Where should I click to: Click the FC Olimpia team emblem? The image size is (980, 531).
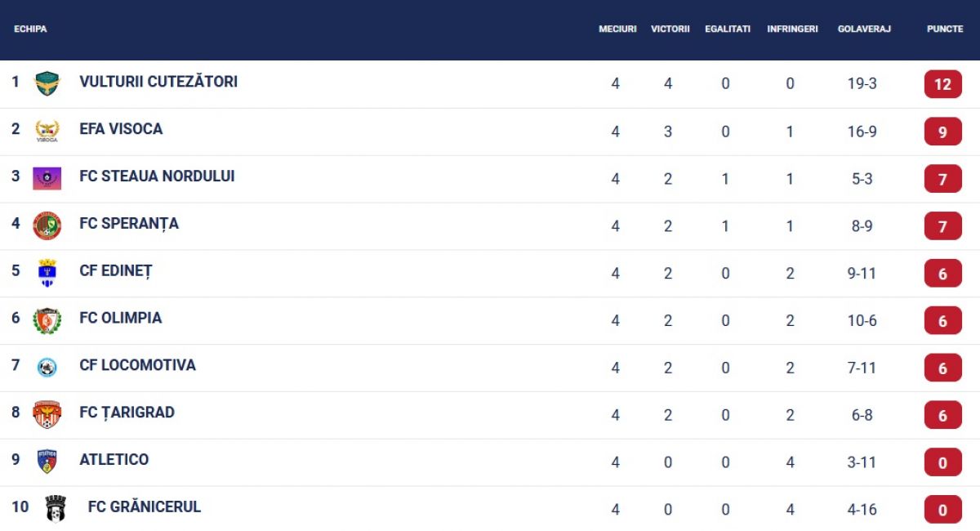pos(47,320)
